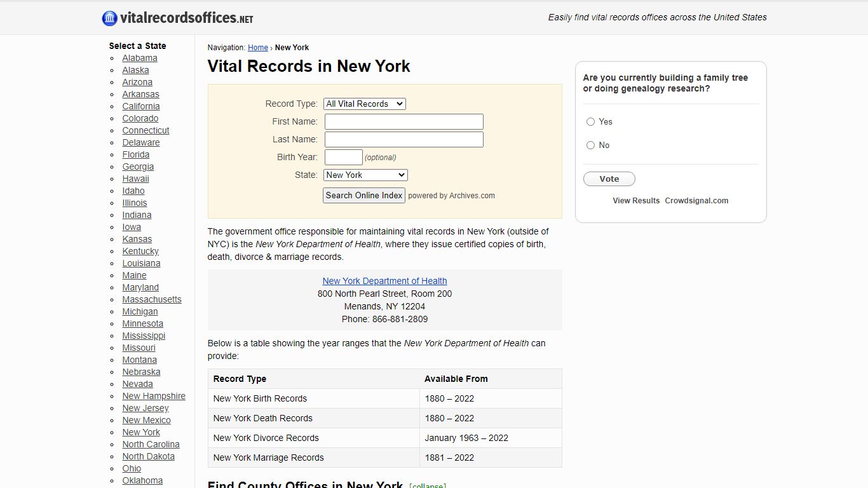The height and width of the screenshot is (488, 868).
Task: Collapse the Find County Offices section
Action: 428,486
